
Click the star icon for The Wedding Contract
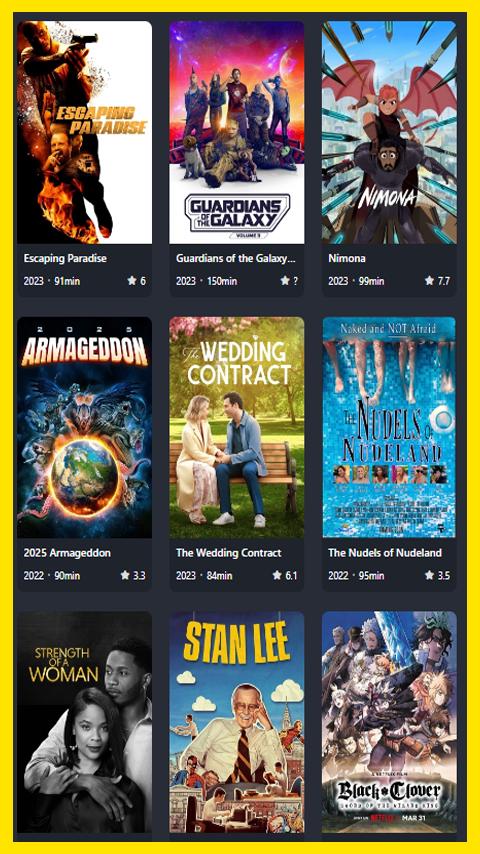tap(277, 575)
